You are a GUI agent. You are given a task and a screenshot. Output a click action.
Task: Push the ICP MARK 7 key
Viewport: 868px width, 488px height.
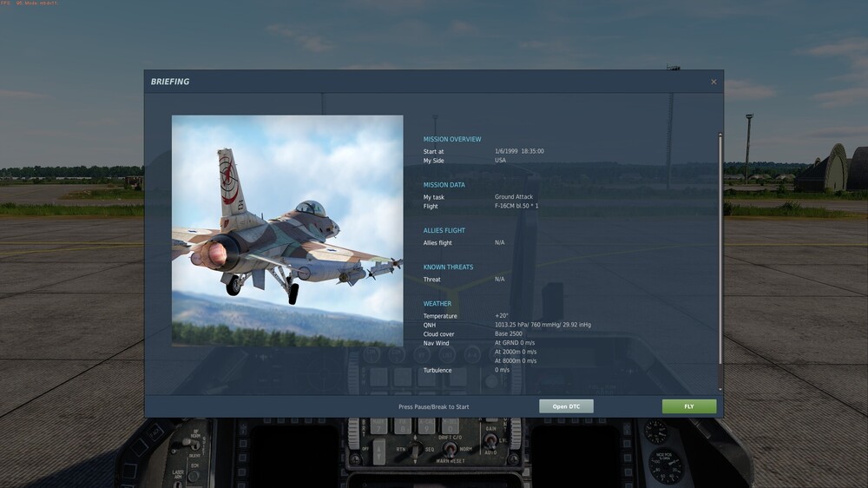378,426
